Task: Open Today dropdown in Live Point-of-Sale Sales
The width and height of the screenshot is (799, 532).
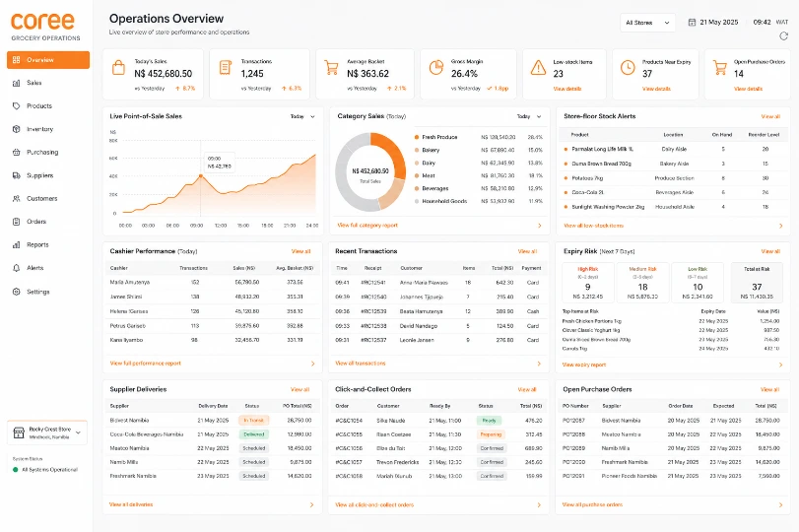Action: (x=302, y=116)
